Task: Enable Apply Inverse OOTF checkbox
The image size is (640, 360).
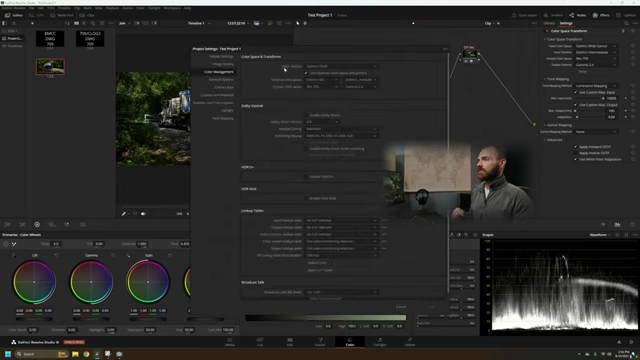Action: [x=576, y=153]
